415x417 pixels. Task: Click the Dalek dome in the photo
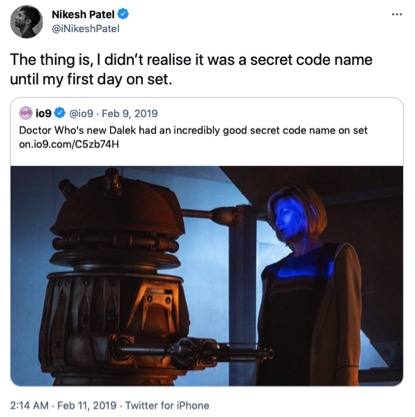118,204
